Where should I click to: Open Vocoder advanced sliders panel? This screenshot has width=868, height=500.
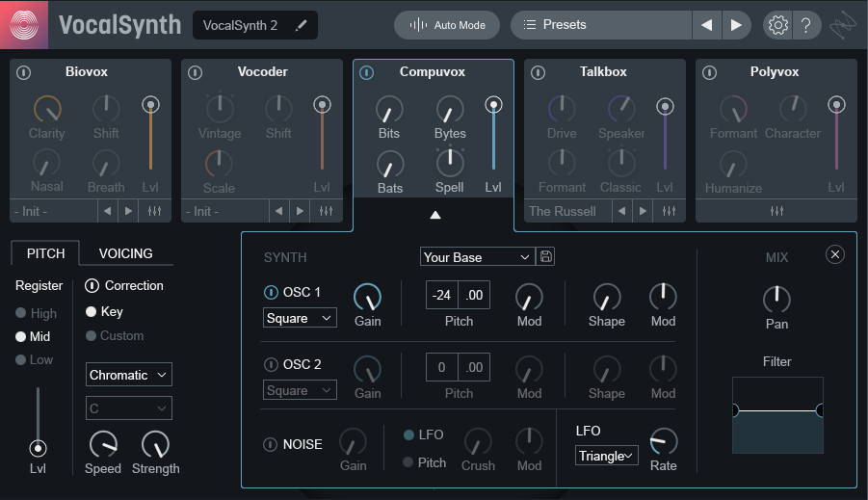tap(326, 211)
